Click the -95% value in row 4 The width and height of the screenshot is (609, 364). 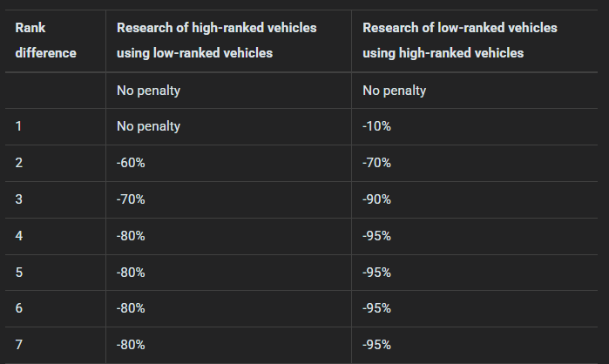(376, 236)
